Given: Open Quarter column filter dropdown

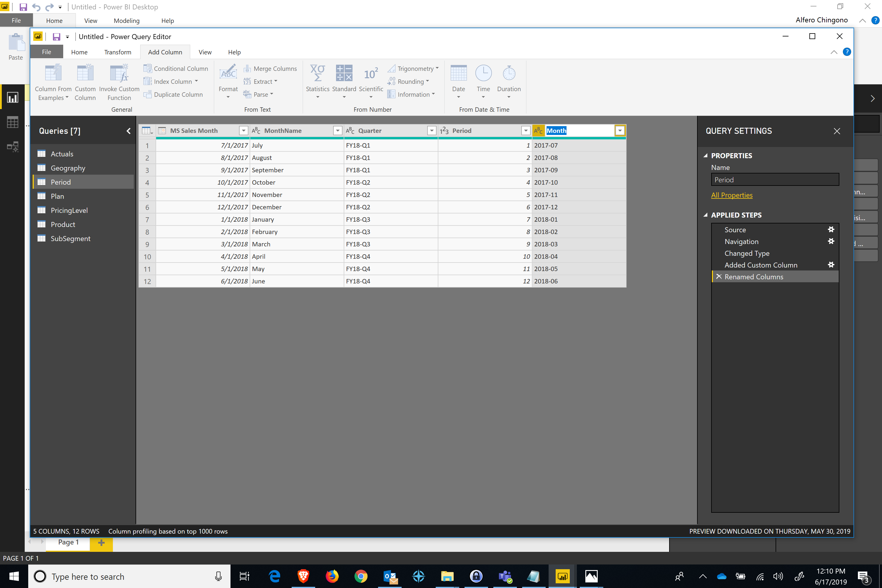Looking at the screenshot, I should [432, 131].
